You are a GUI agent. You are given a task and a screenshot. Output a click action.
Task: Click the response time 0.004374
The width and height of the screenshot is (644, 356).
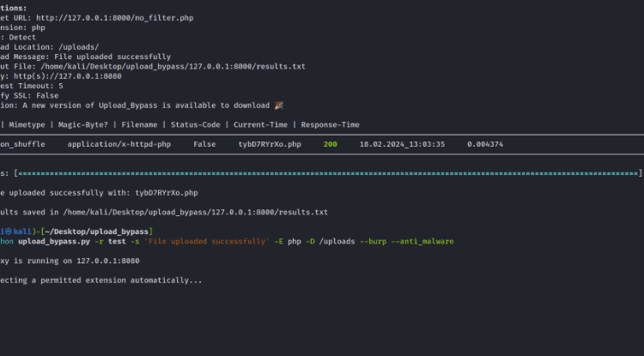click(x=485, y=144)
